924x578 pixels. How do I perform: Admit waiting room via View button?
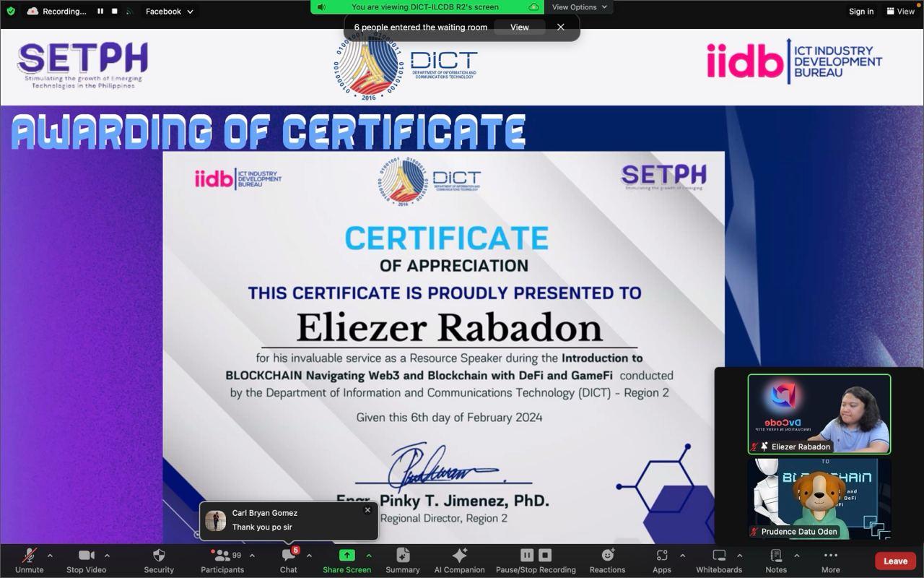[520, 27]
